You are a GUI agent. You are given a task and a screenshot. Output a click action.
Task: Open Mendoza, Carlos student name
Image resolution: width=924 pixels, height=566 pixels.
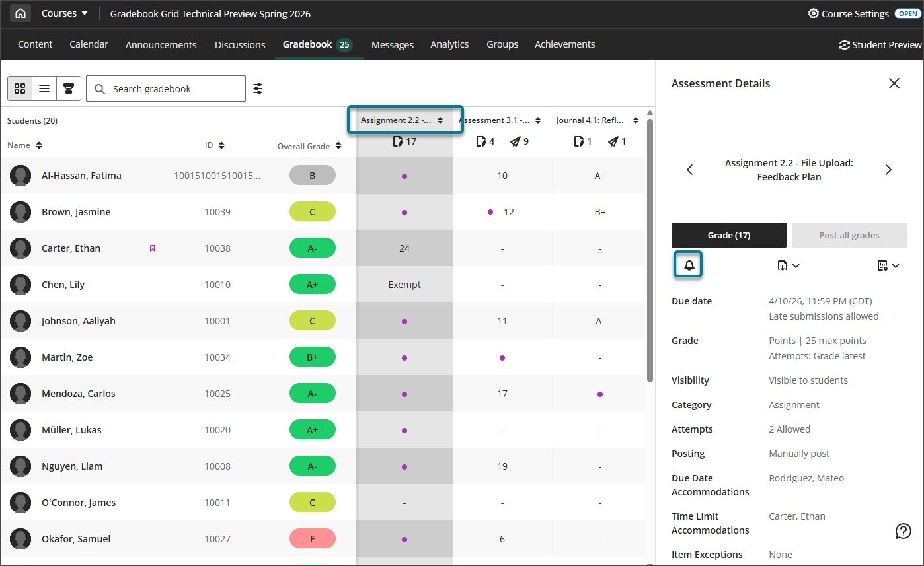(79, 394)
